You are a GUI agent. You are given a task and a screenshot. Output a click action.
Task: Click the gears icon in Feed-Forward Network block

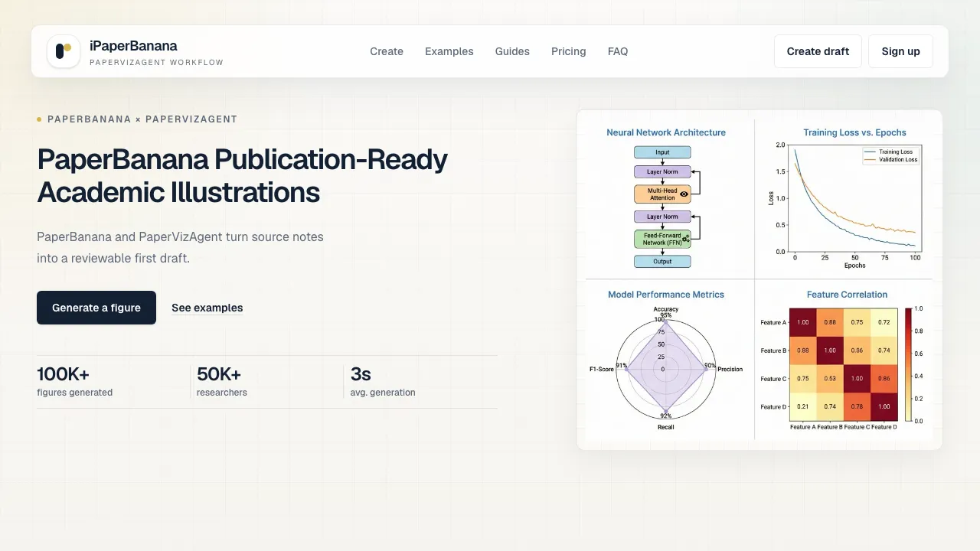pyautogui.click(x=685, y=239)
